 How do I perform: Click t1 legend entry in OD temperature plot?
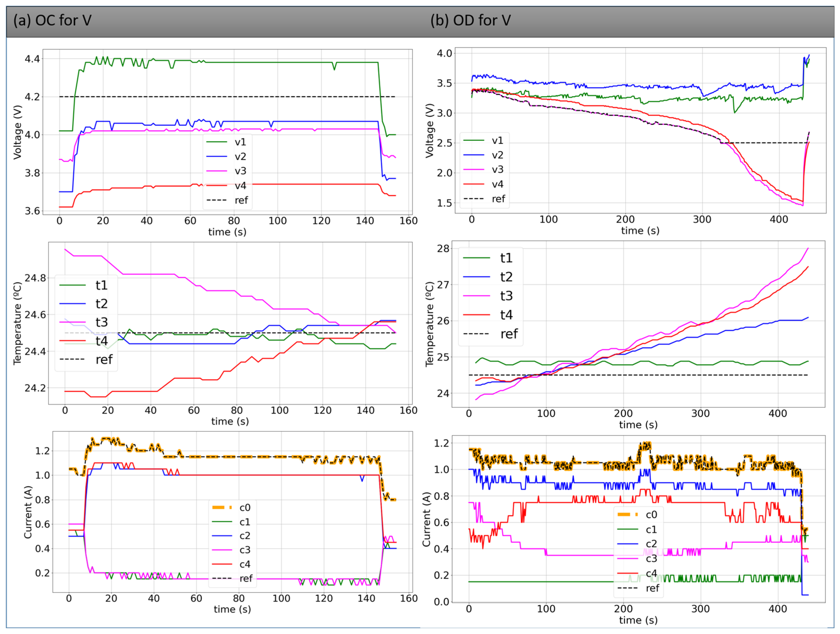click(488, 258)
